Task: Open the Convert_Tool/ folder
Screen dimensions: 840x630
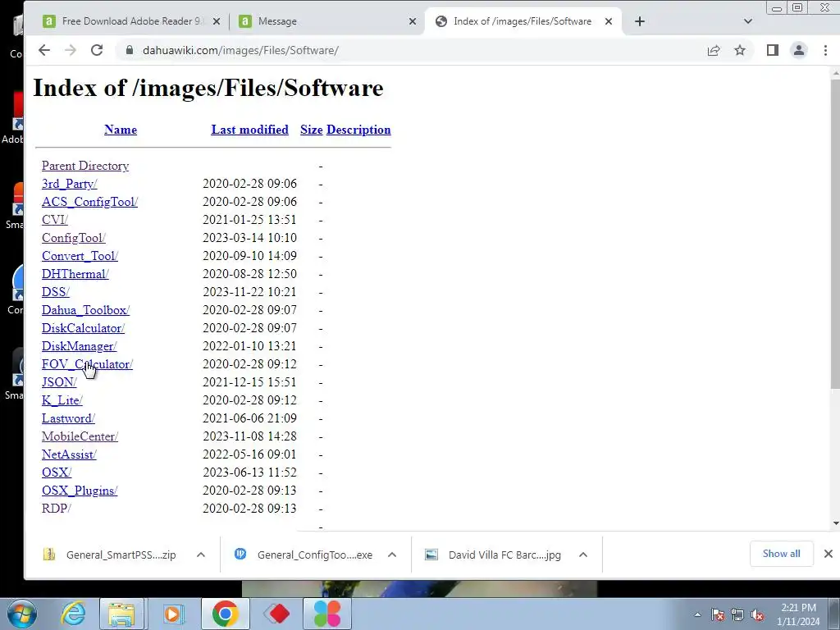Action: (x=80, y=256)
